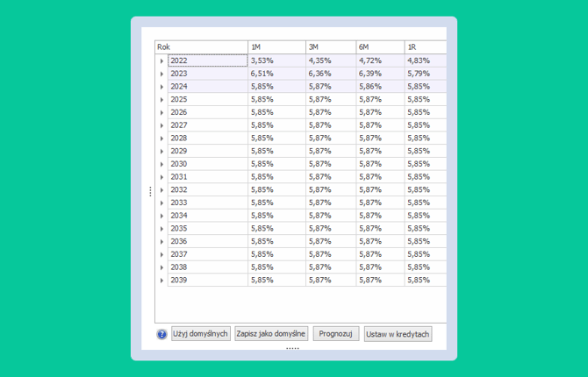Expand the 2024 year row
This screenshot has width=588, height=377.
click(x=161, y=87)
